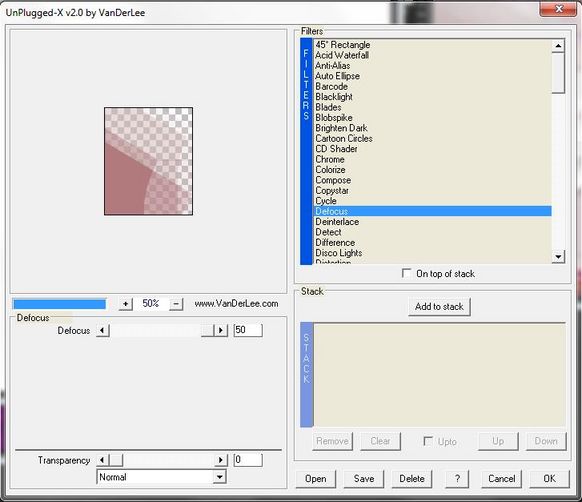Click the Transparency slider left arrow
This screenshot has height=502, width=582.
[x=102, y=460]
